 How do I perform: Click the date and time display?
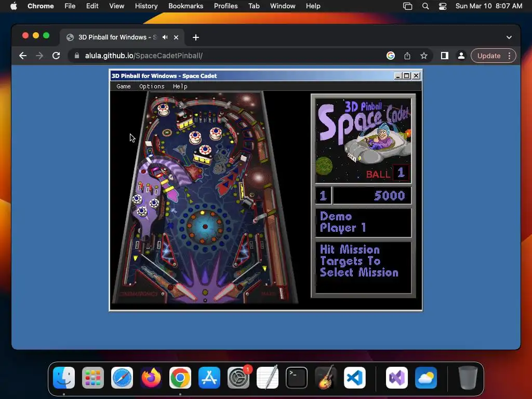pyautogui.click(x=488, y=6)
